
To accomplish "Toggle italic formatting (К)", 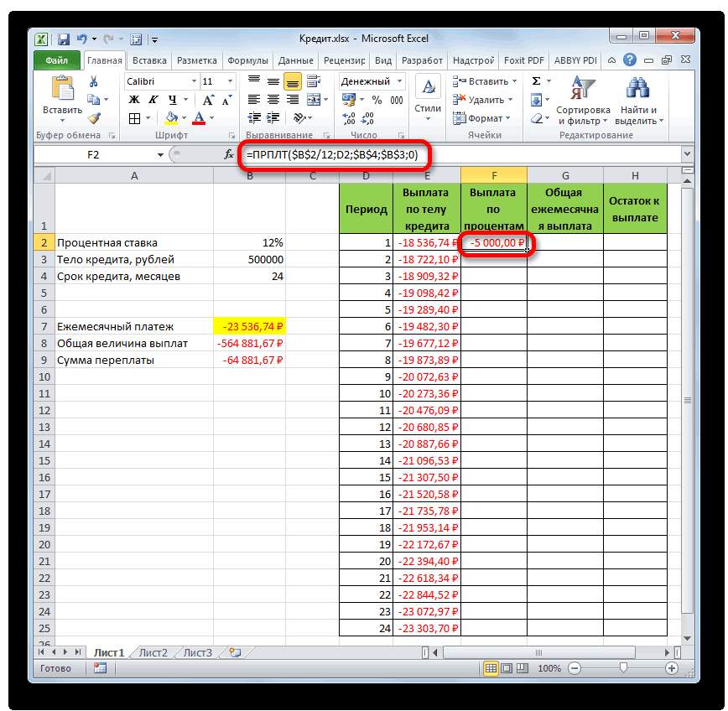I will (153, 100).
